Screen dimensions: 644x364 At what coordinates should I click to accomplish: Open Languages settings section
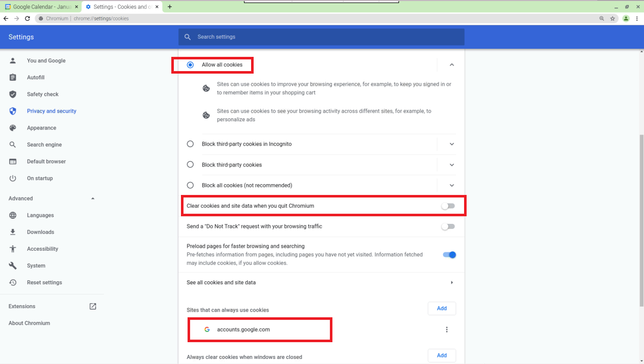pyautogui.click(x=40, y=215)
